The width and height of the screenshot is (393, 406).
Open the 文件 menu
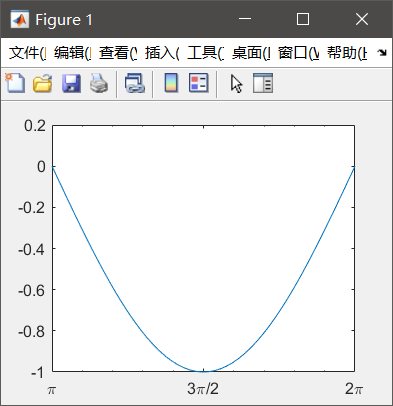(x=27, y=53)
